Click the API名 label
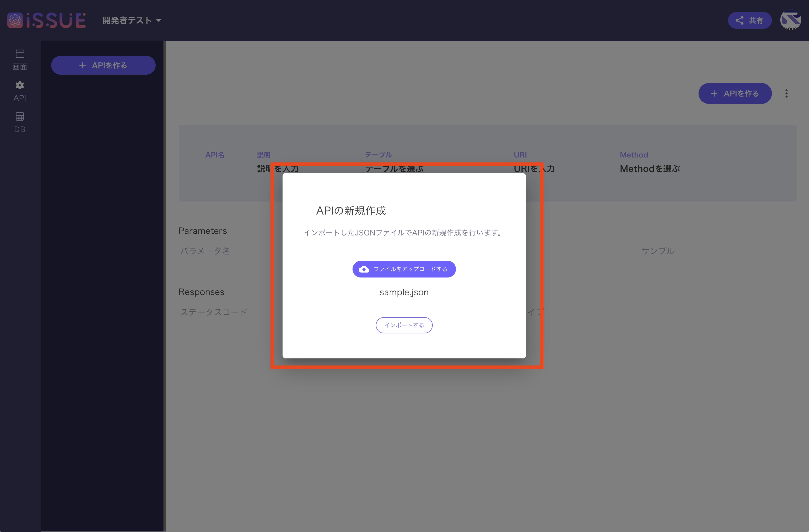This screenshot has width=809, height=532. (214, 155)
